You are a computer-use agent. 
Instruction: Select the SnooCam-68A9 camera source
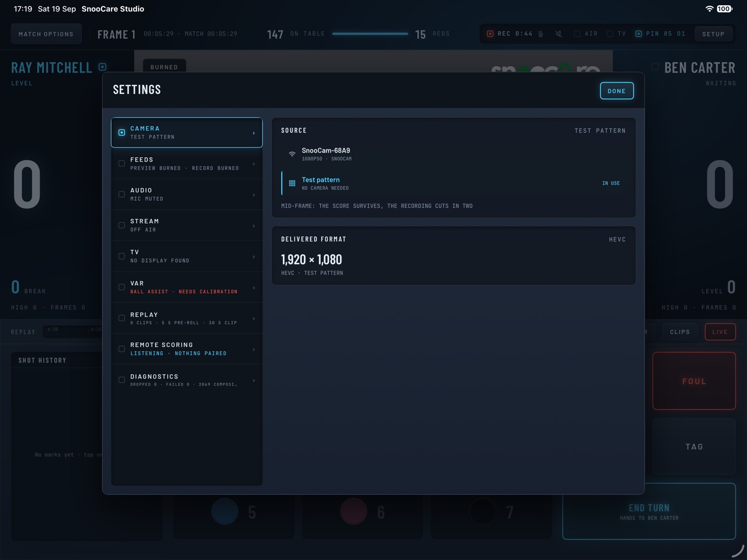click(454, 154)
